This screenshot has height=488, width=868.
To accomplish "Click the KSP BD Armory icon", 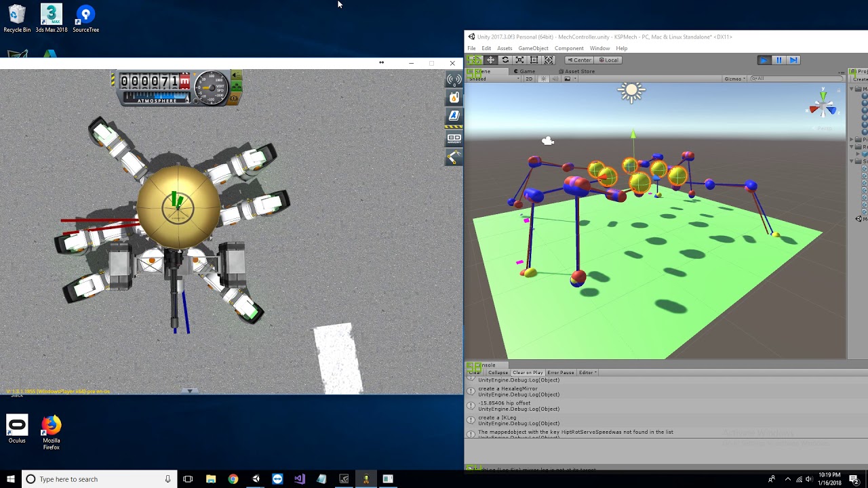I will 454,138.
